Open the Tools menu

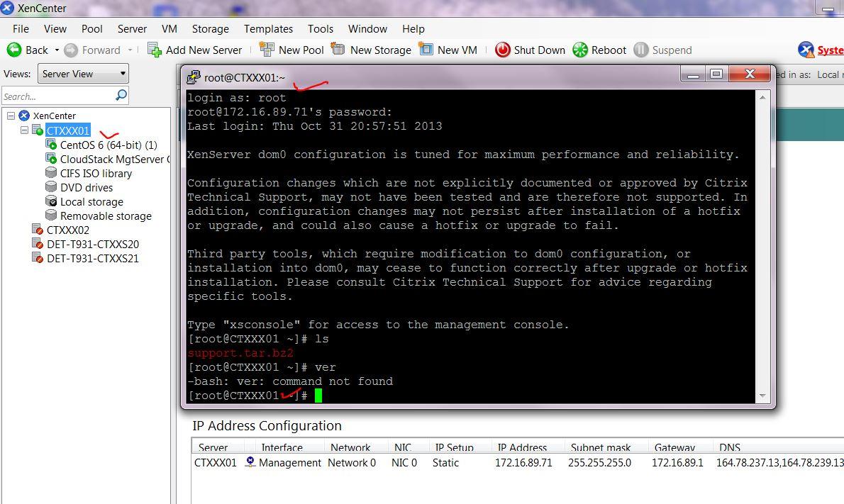click(321, 29)
